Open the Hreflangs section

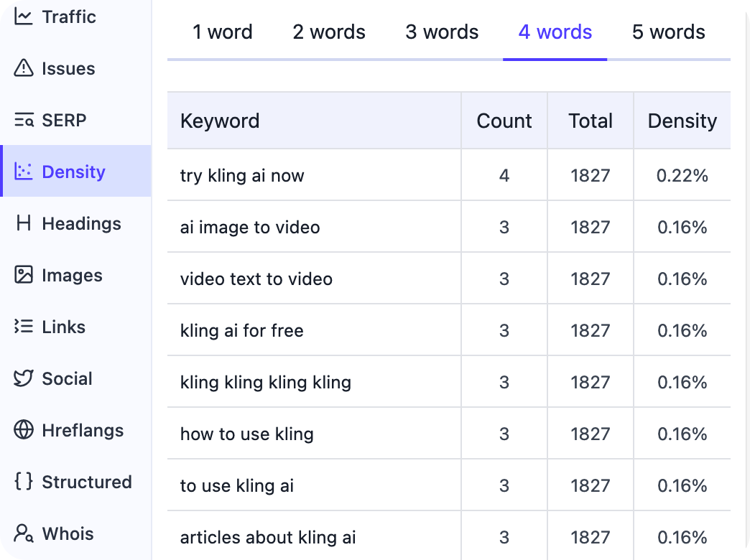pos(75,430)
